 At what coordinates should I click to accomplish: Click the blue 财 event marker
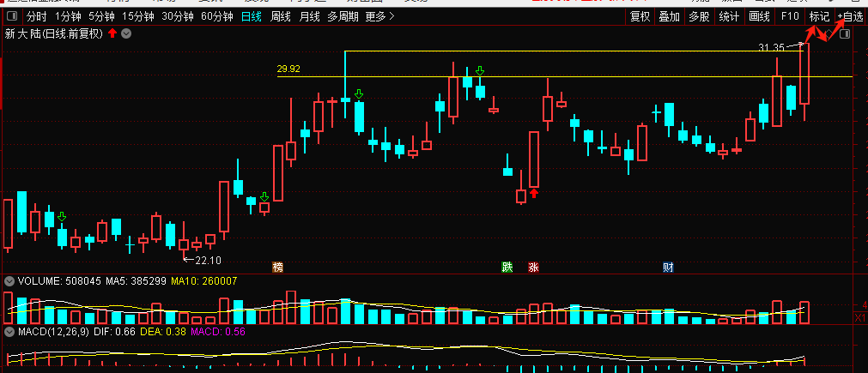pos(668,268)
